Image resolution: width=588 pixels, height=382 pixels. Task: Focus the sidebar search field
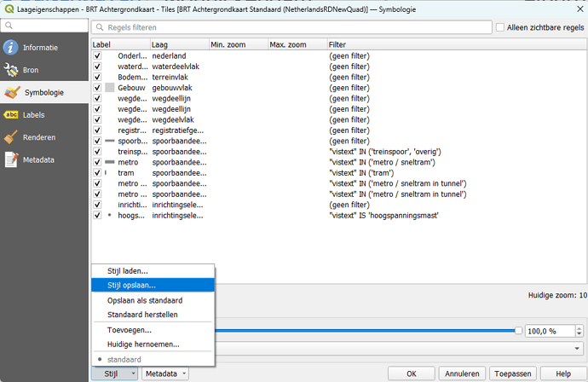click(44, 26)
